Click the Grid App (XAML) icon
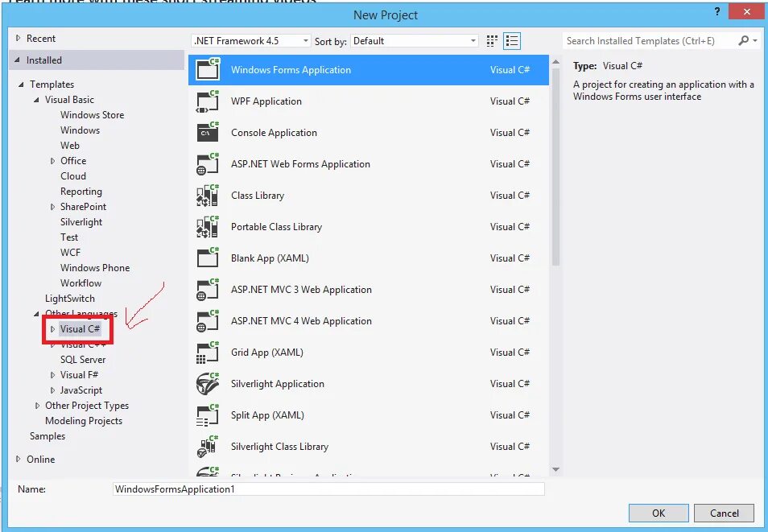768x532 pixels. click(x=208, y=352)
